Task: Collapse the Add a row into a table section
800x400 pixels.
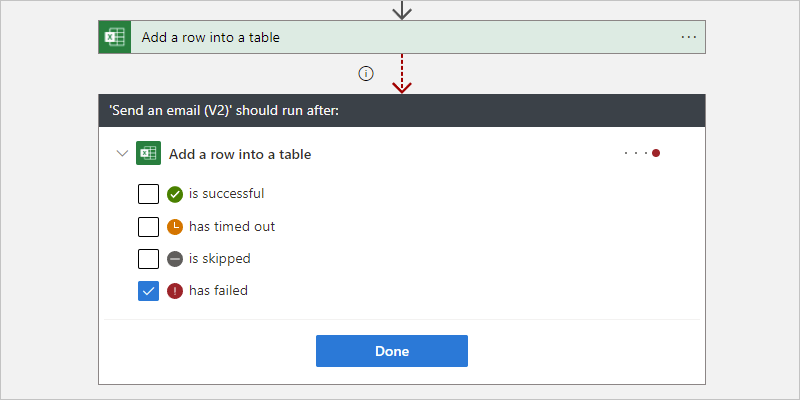Action: click(x=122, y=154)
